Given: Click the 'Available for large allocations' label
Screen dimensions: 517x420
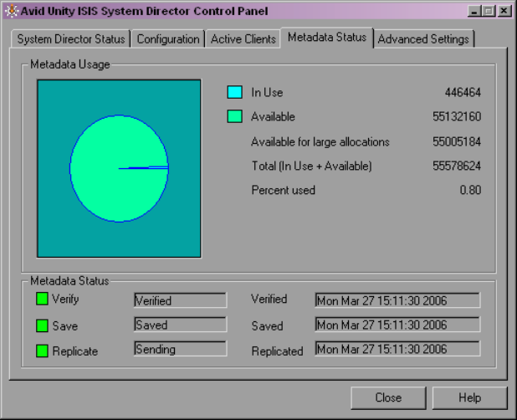Looking at the screenshot, I should 320,142.
